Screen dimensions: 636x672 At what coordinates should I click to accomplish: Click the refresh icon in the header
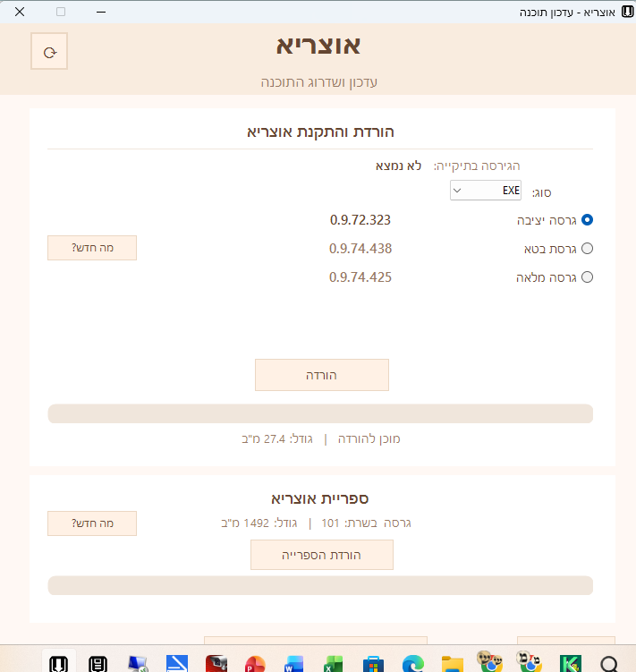coord(49,52)
